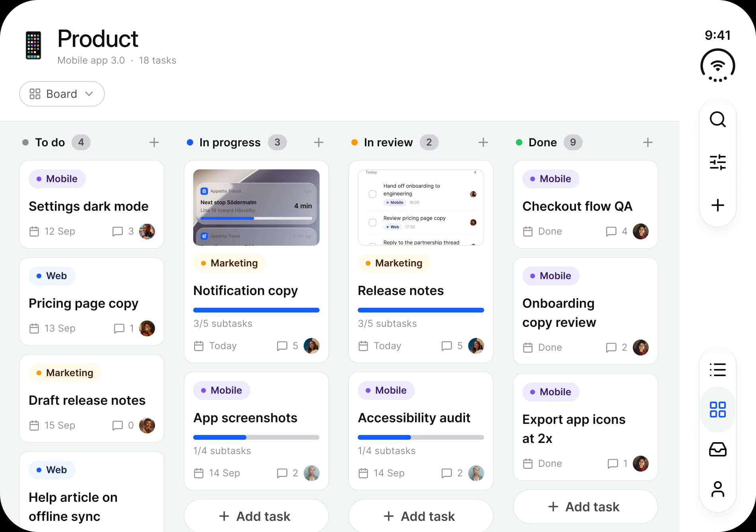Open Help article on offline sync title

click(x=73, y=507)
